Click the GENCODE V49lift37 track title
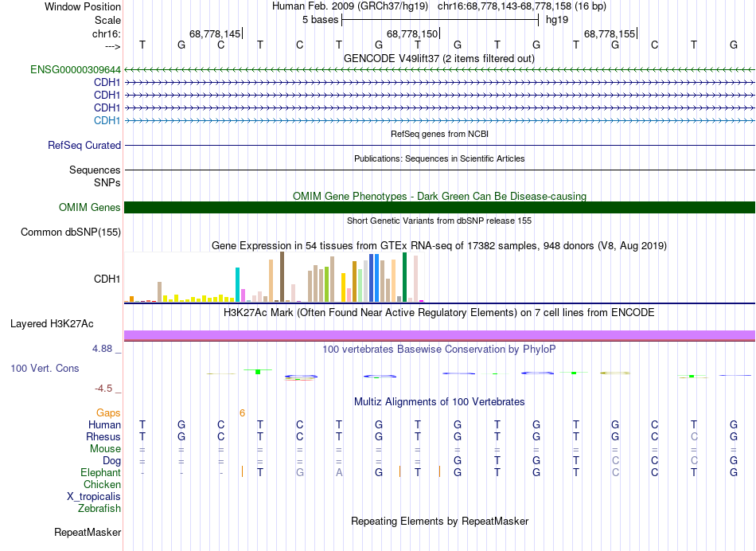The image size is (756, 551). [439, 58]
